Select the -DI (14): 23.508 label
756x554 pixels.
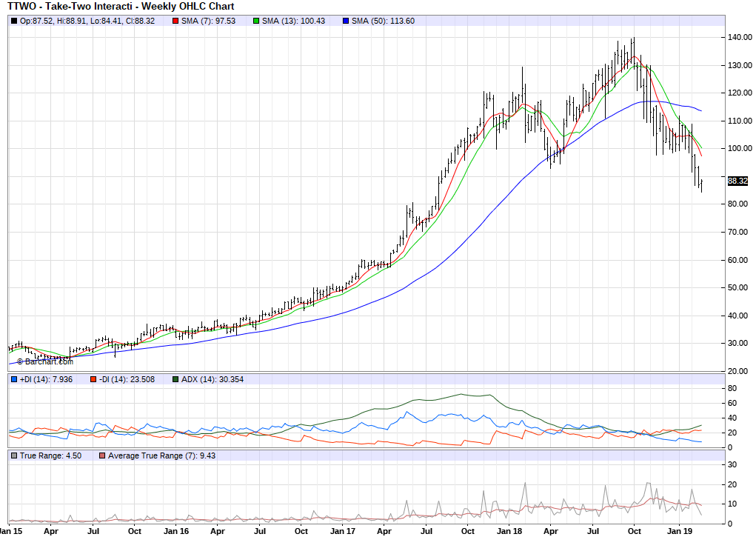(x=127, y=379)
